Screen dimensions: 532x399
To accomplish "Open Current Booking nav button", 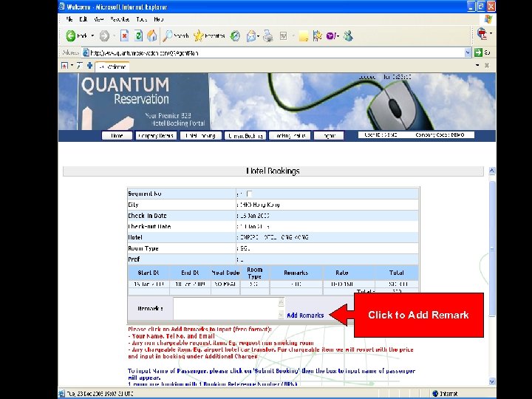I will click(x=245, y=136).
